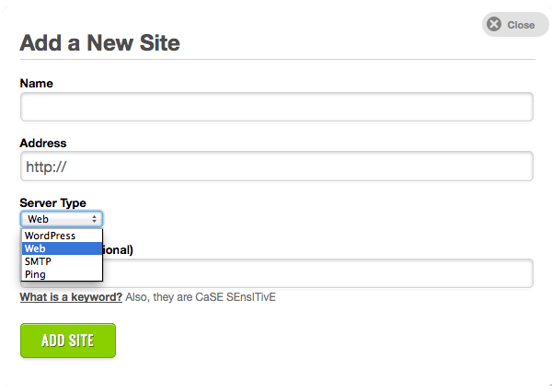This screenshot has width=552, height=392.
Task: Click the partially hidden "(optional)" label text
Action: tap(118, 249)
